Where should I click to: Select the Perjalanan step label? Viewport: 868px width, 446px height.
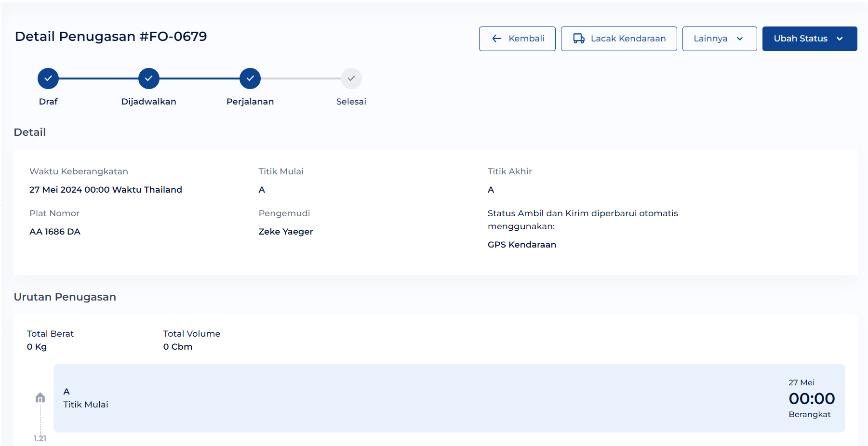click(250, 102)
